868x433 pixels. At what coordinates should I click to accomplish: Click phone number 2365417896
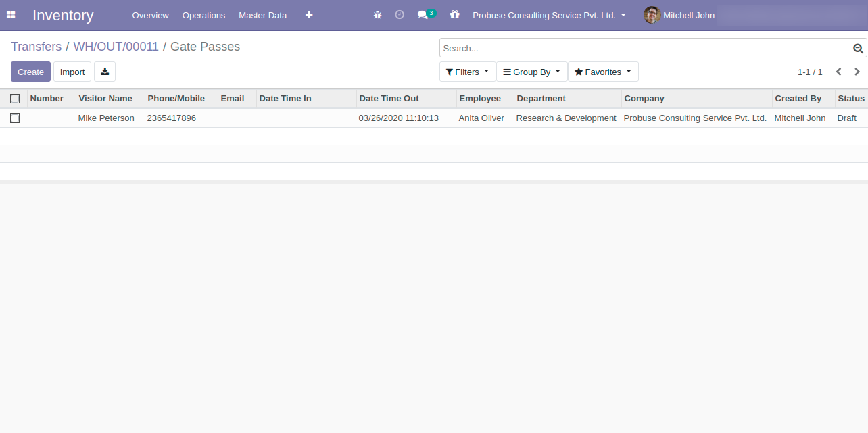click(172, 118)
